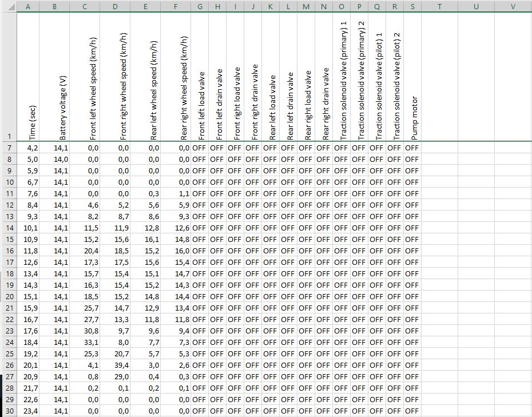Select column A header
Screen dimensions: 532x417
28,6
